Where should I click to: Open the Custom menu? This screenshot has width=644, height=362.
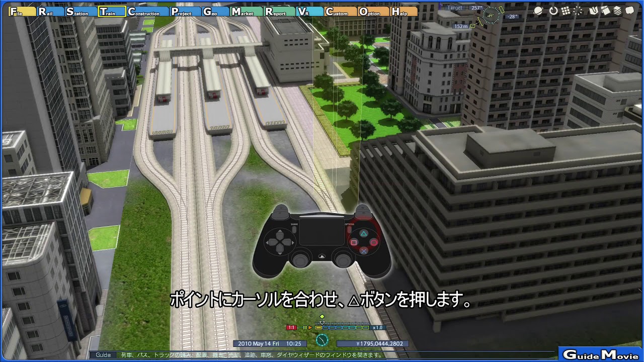(341, 12)
